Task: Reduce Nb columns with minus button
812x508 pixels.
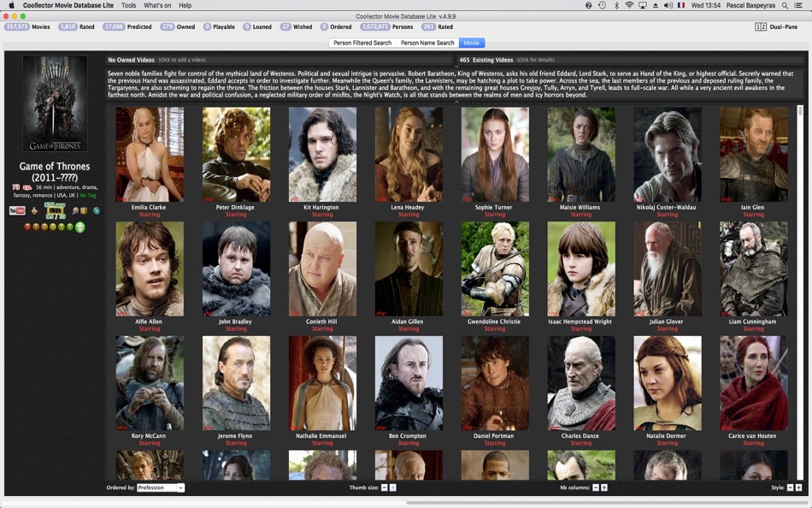Action: [596, 487]
